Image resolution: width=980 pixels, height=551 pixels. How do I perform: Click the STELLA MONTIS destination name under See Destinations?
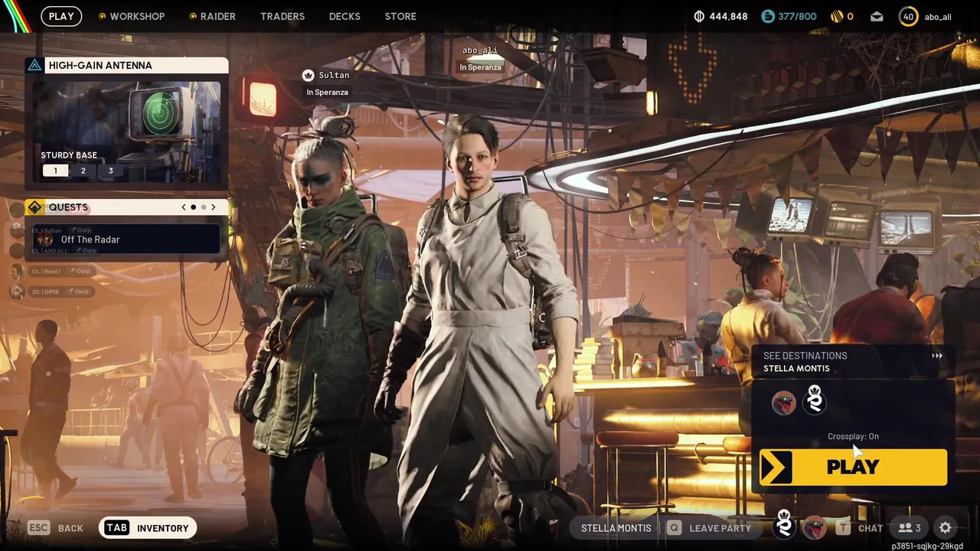pyautogui.click(x=796, y=368)
